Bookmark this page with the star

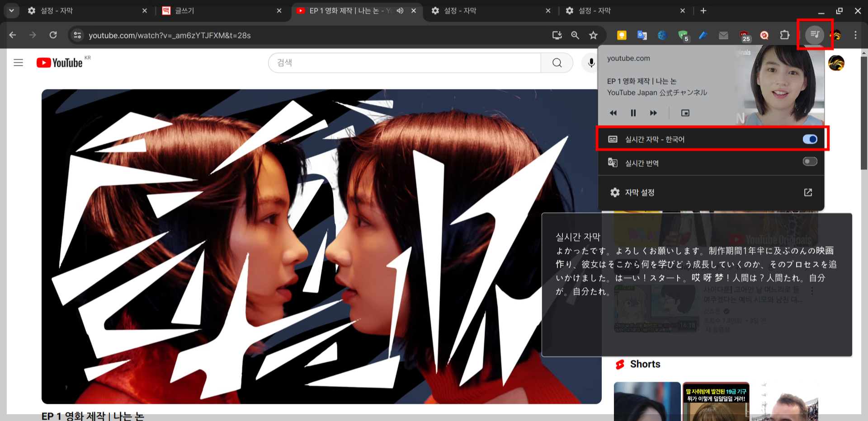point(594,35)
